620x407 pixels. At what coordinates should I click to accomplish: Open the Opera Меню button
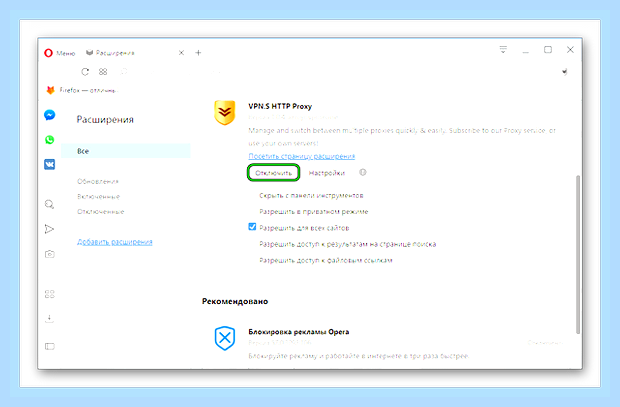(59, 53)
